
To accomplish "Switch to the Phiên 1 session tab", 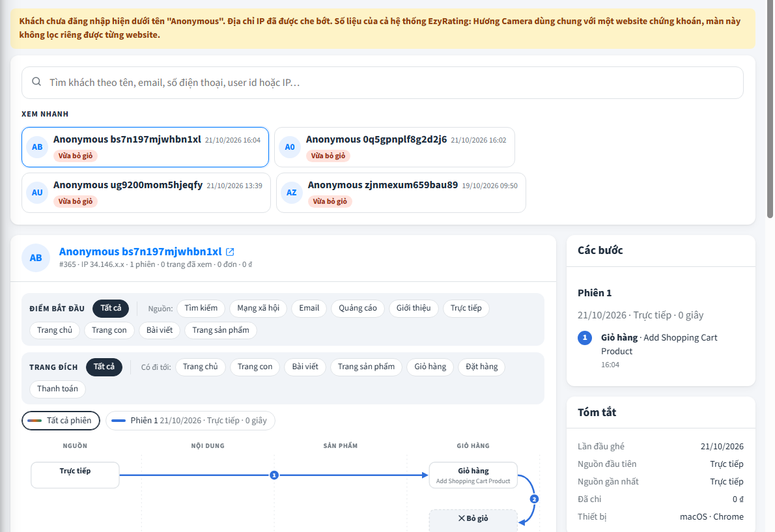I will [190, 421].
